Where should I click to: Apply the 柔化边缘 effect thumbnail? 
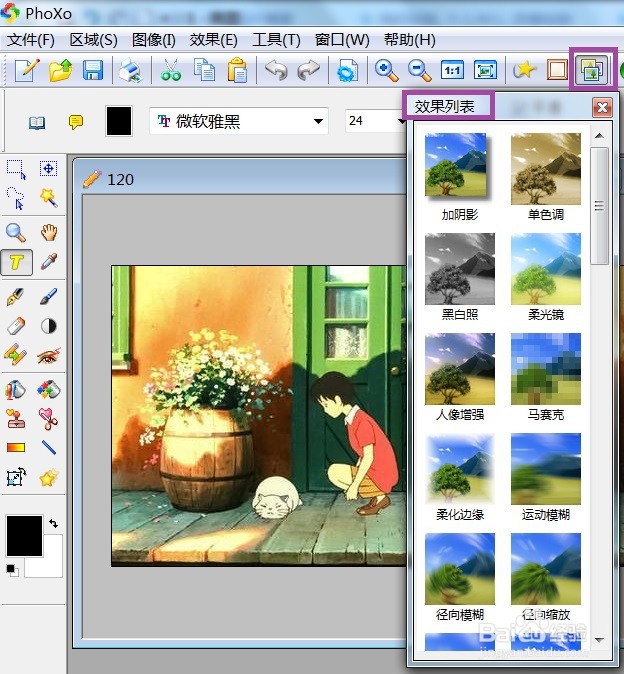459,469
